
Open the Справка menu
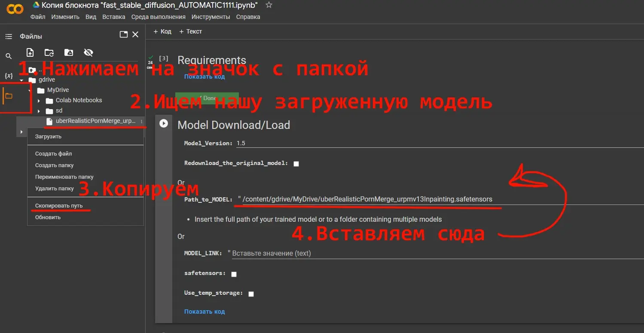tap(248, 17)
